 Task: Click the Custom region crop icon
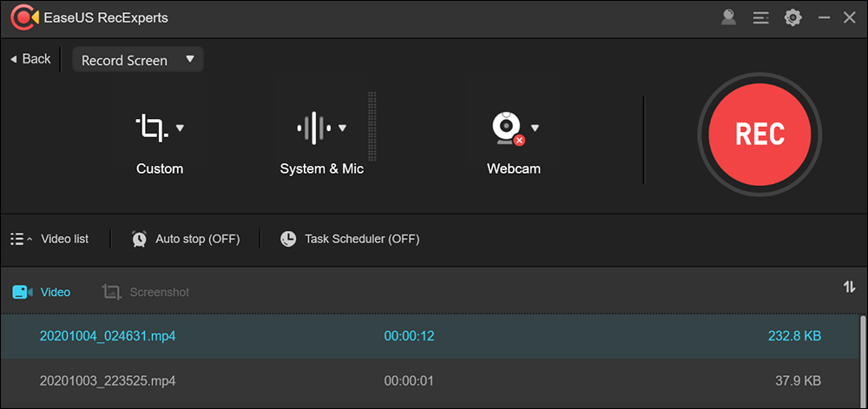(x=151, y=129)
